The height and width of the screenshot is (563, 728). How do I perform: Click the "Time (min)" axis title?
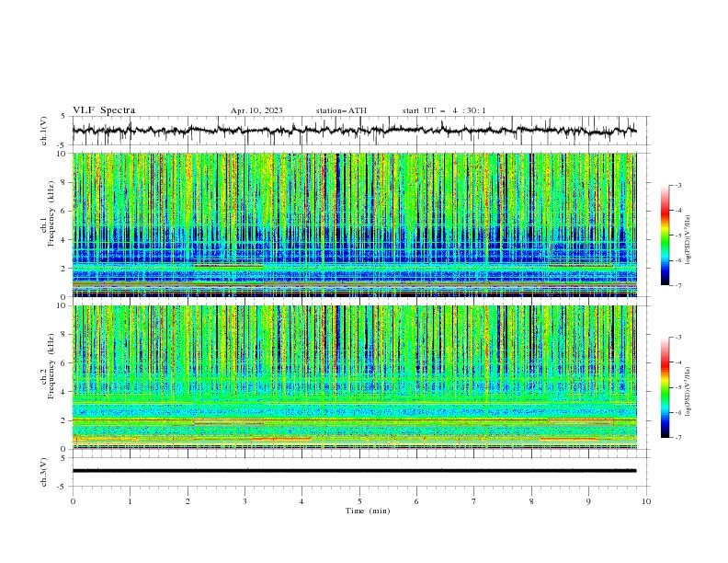[368, 511]
